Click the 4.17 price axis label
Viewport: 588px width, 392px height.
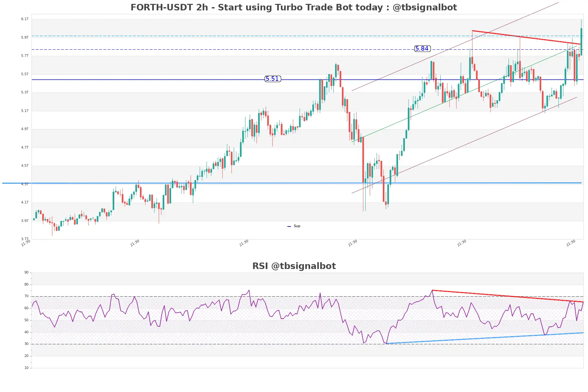coord(25,202)
